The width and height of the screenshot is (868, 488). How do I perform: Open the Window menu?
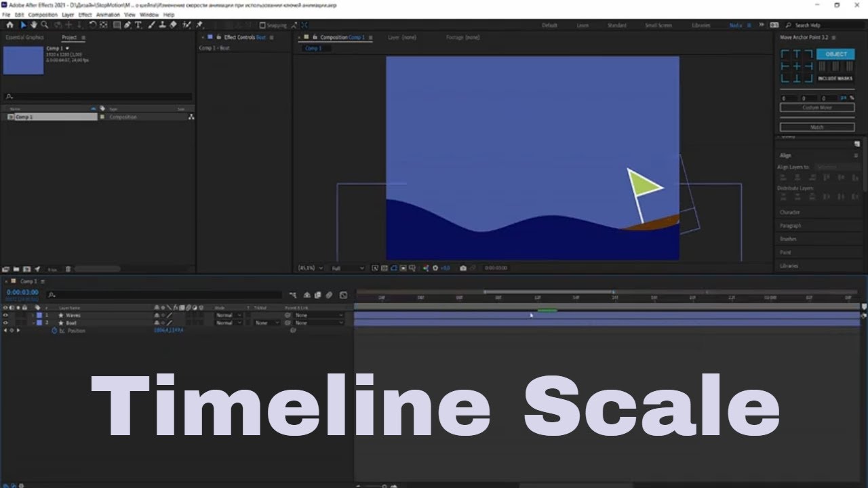149,14
